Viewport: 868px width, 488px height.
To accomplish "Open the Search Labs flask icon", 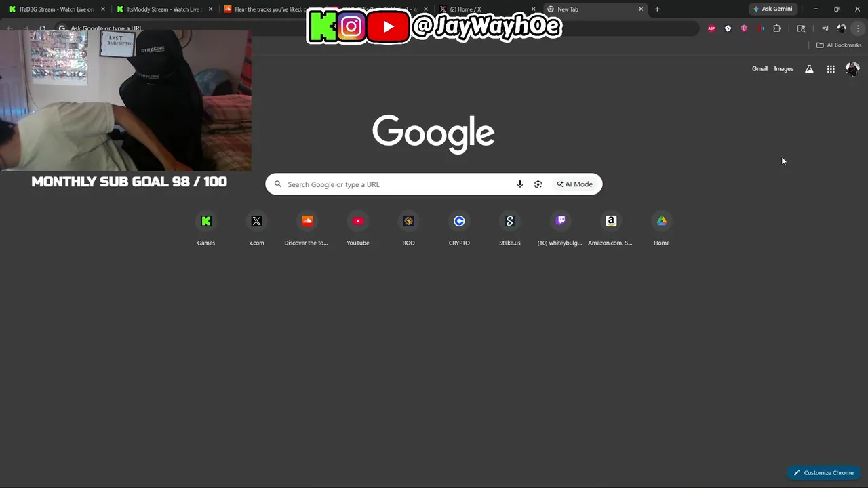I will click(809, 69).
